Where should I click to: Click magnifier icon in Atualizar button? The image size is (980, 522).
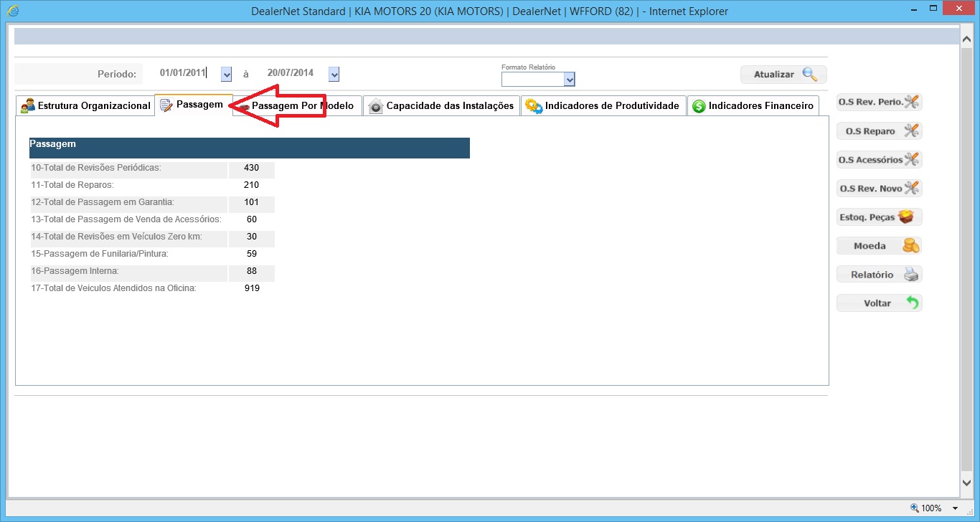tap(809, 74)
